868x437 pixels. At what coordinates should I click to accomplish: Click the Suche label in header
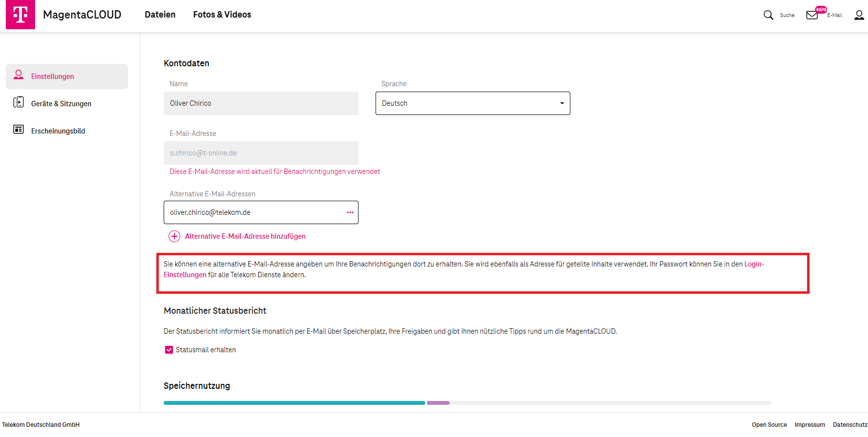787,15
